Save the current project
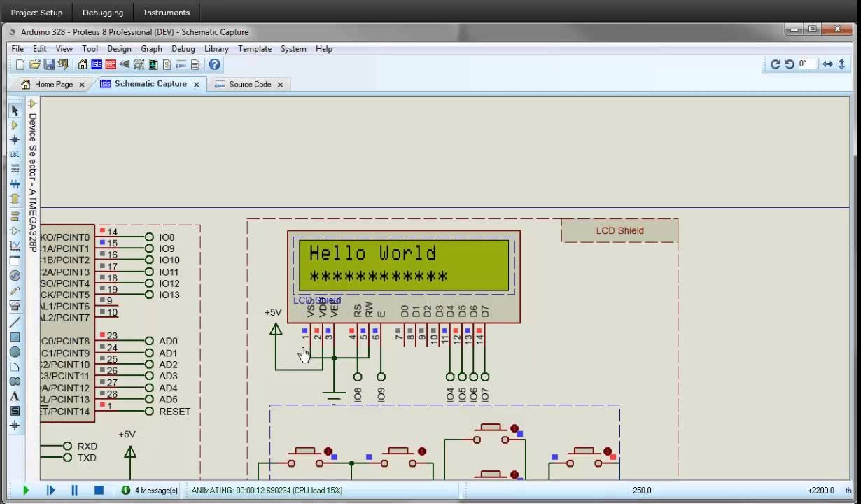The image size is (861, 504). click(49, 64)
